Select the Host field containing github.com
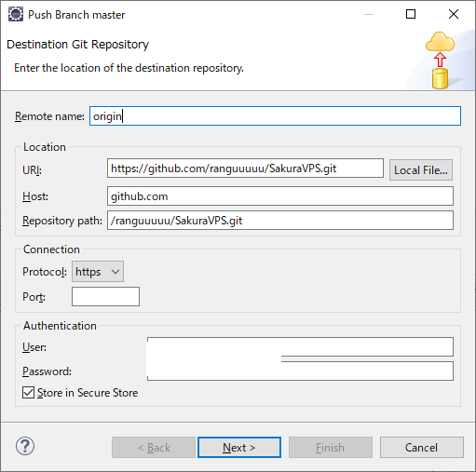Image resolution: width=476 pixels, height=472 pixels. click(280, 196)
